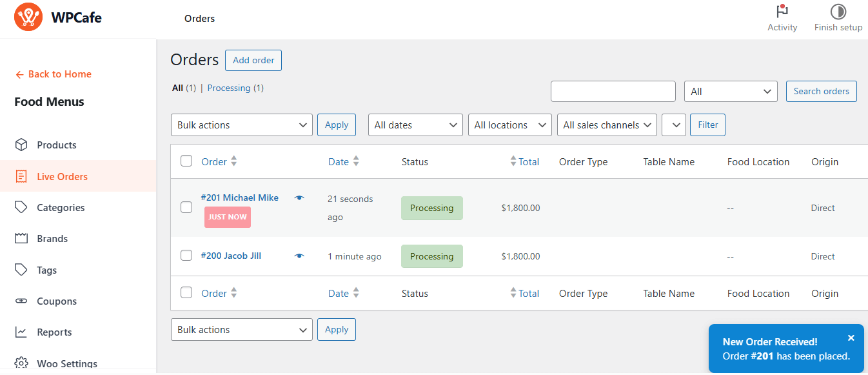Close the New Order Received notification
868x375 pixels.
[851, 338]
